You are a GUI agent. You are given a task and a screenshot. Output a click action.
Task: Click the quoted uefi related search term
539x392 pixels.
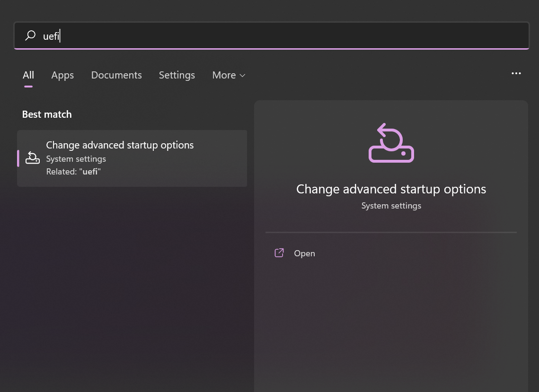[x=90, y=171]
